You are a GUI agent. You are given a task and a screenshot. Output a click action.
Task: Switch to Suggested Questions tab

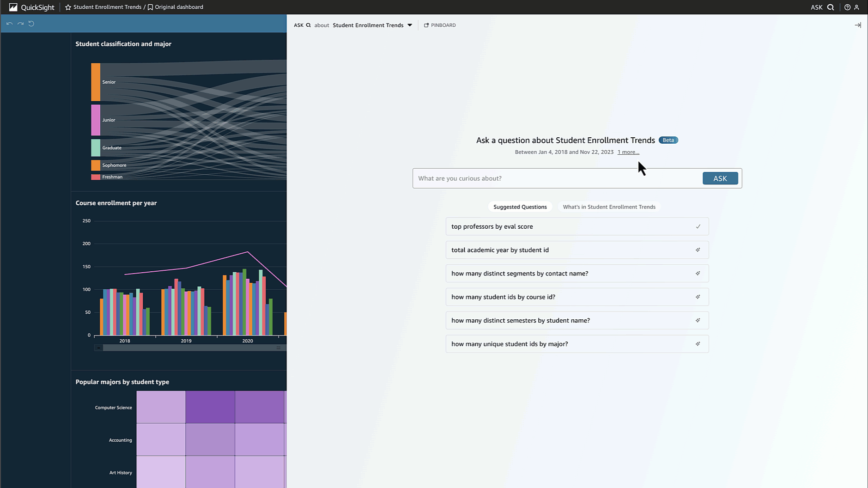point(520,207)
